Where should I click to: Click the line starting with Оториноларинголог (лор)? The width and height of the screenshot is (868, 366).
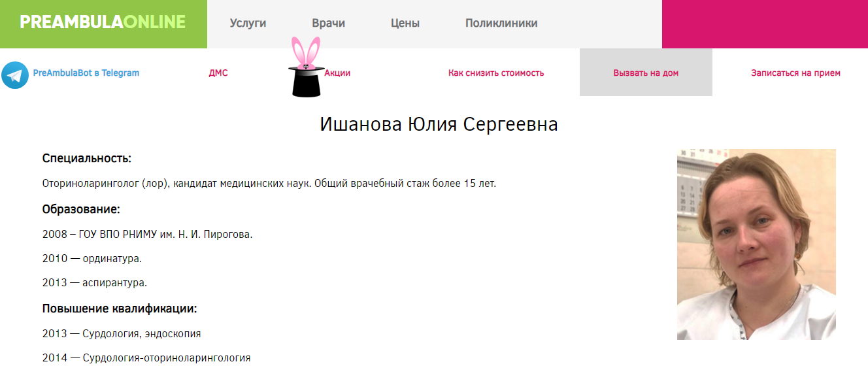pyautogui.click(x=269, y=184)
